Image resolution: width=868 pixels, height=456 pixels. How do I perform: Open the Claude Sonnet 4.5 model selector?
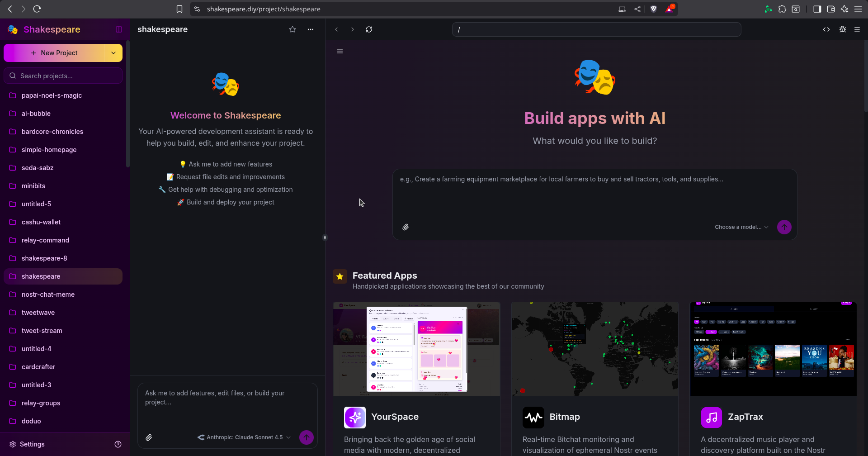pos(244,437)
